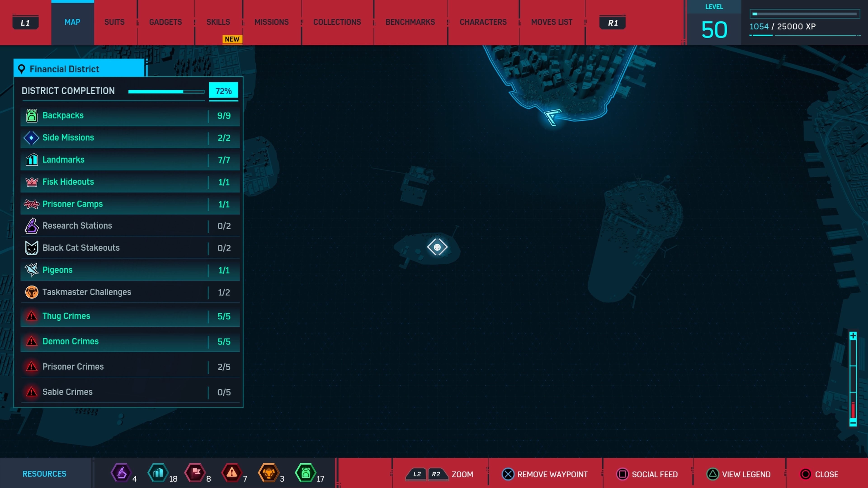868x488 pixels.
Task: Click the circle button icon for Close
Action: [806, 474]
